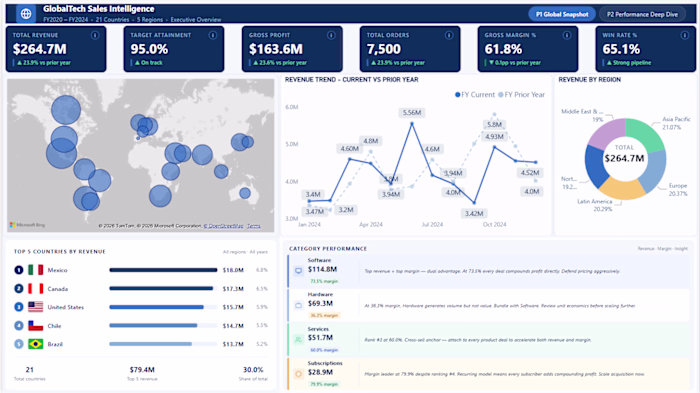700x393 pixels.
Task: Click the 65.1% Win Rate value
Action: pos(621,49)
